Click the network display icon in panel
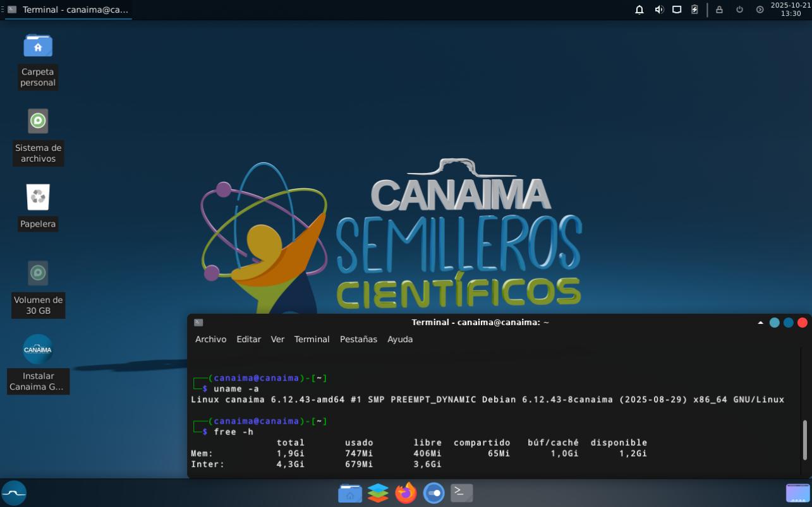Viewport: 812px width, 507px height. (x=677, y=9)
